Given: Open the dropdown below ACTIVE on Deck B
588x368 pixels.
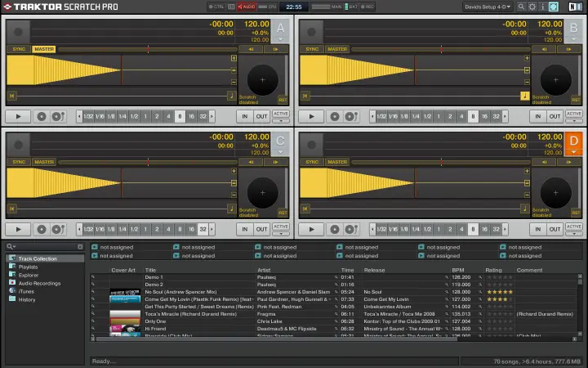Looking at the screenshot, I should point(575,120).
